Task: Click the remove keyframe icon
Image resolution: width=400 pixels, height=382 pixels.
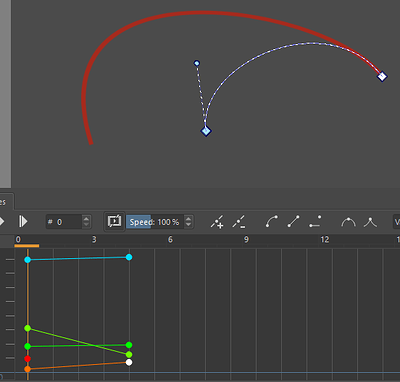Action: click(239, 222)
